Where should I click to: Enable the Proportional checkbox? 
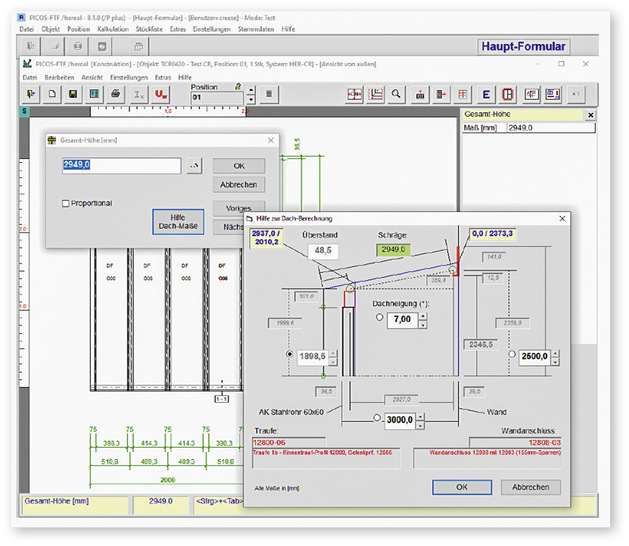pos(67,204)
